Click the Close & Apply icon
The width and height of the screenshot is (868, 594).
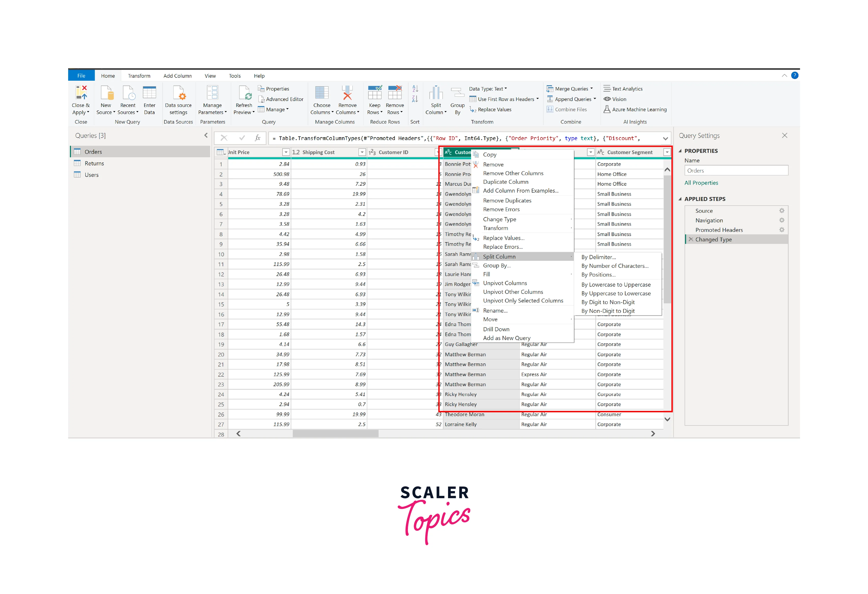[81, 93]
